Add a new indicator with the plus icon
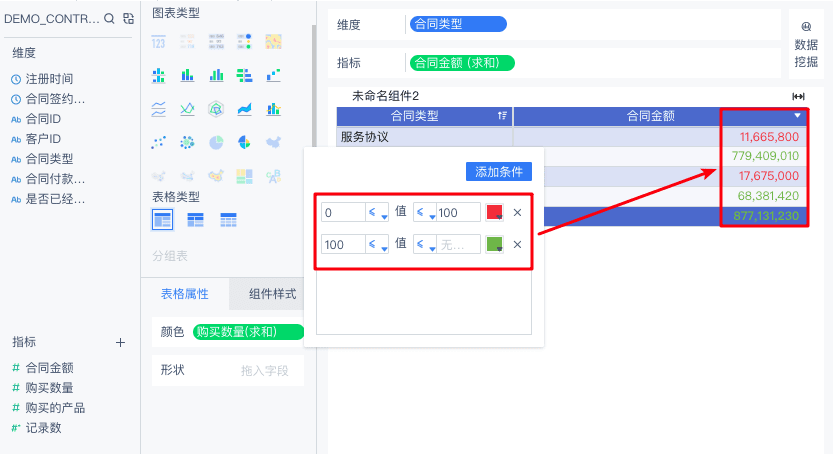833x454 pixels. pos(121,342)
